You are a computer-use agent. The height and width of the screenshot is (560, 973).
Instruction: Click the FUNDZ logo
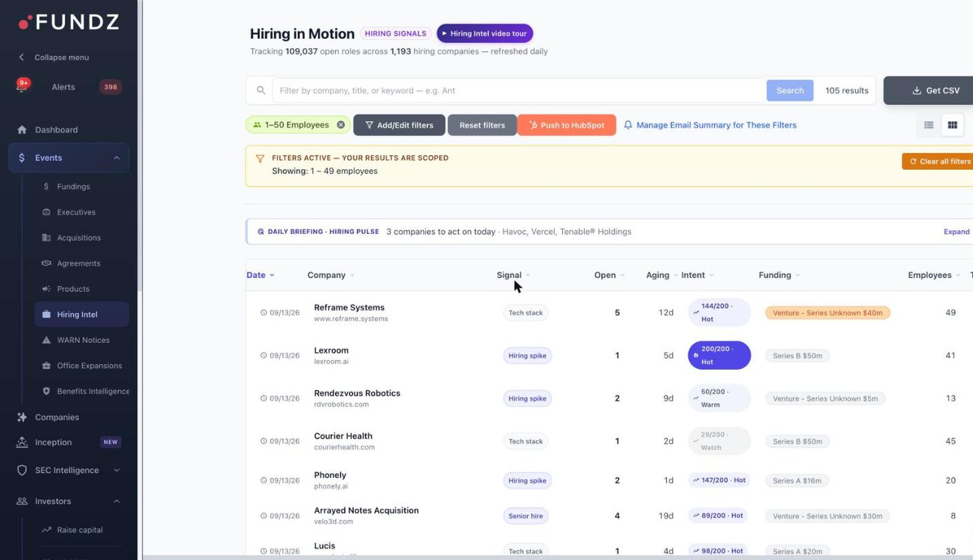click(x=69, y=22)
